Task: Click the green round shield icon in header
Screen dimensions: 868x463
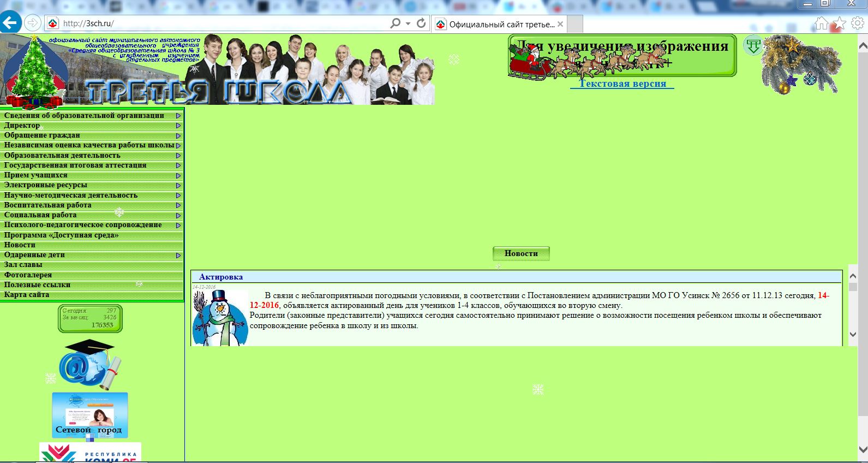Action: pos(753,46)
